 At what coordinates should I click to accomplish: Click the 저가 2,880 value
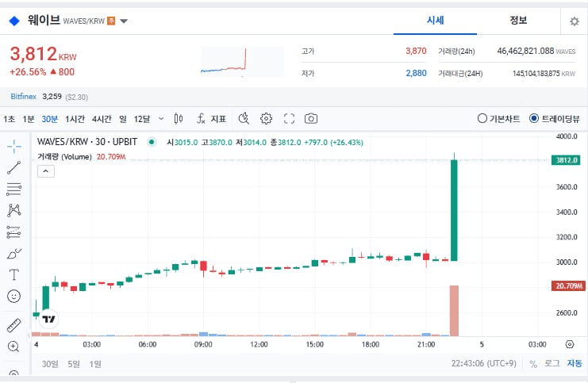416,73
